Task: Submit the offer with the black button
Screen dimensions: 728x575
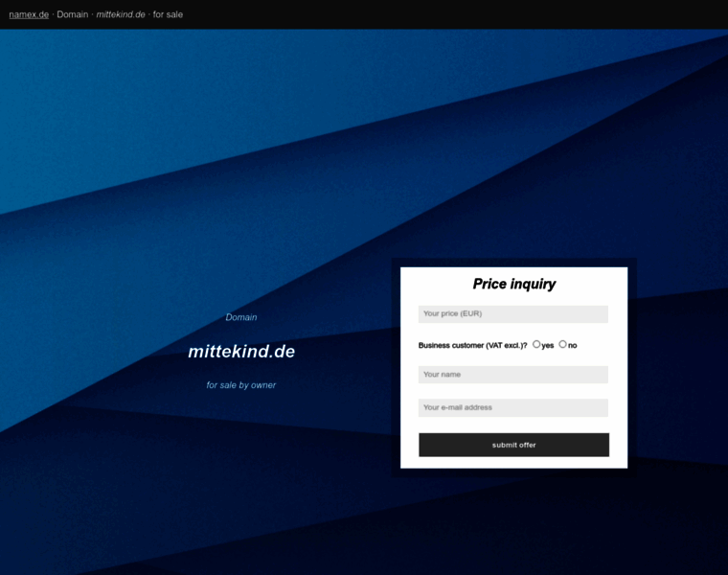Action: pos(514,445)
